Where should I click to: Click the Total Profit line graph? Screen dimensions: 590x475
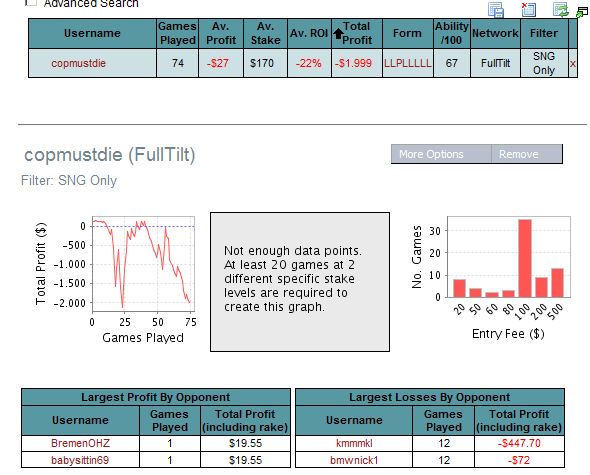point(143,264)
